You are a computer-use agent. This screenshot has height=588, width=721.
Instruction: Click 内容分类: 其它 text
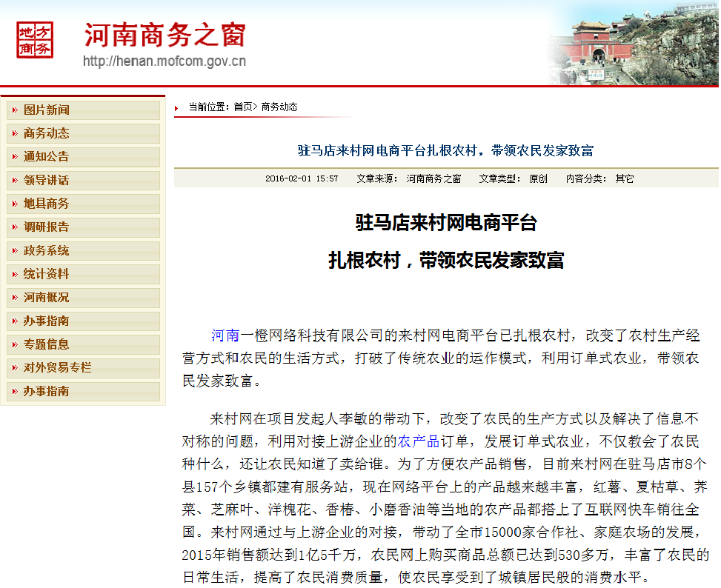click(599, 178)
